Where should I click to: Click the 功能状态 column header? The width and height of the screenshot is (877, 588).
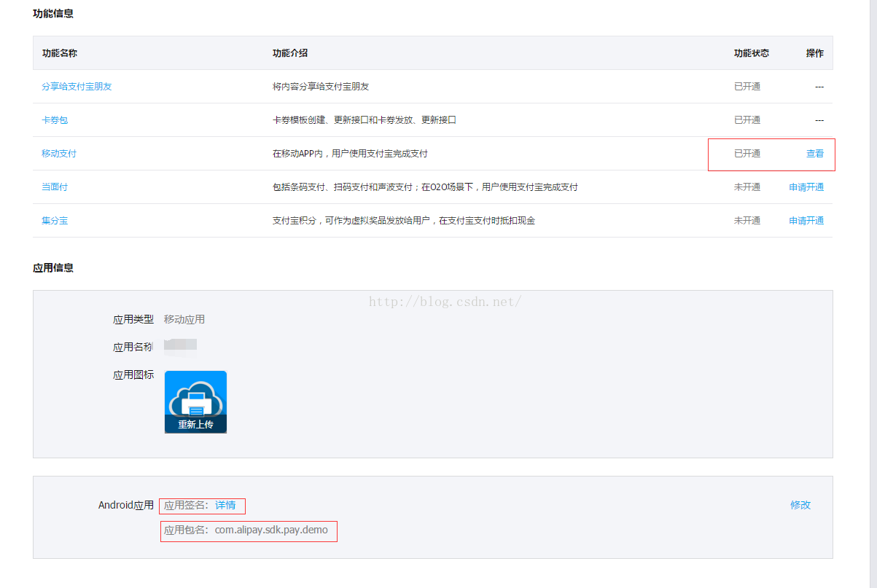pyautogui.click(x=752, y=53)
